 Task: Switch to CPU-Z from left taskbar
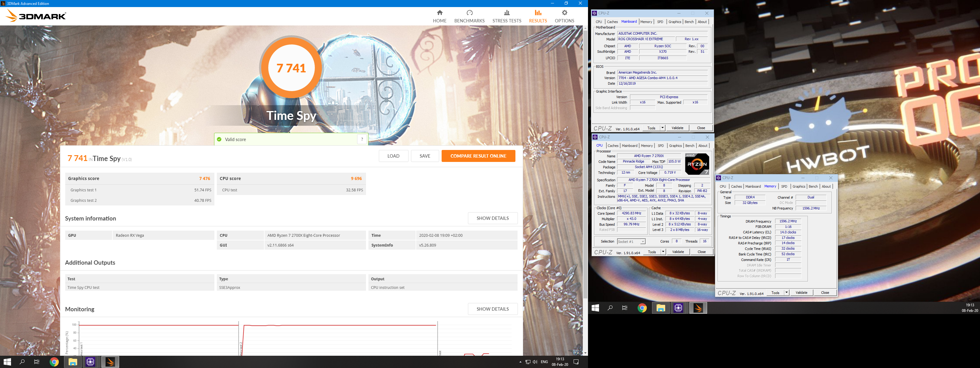91,362
